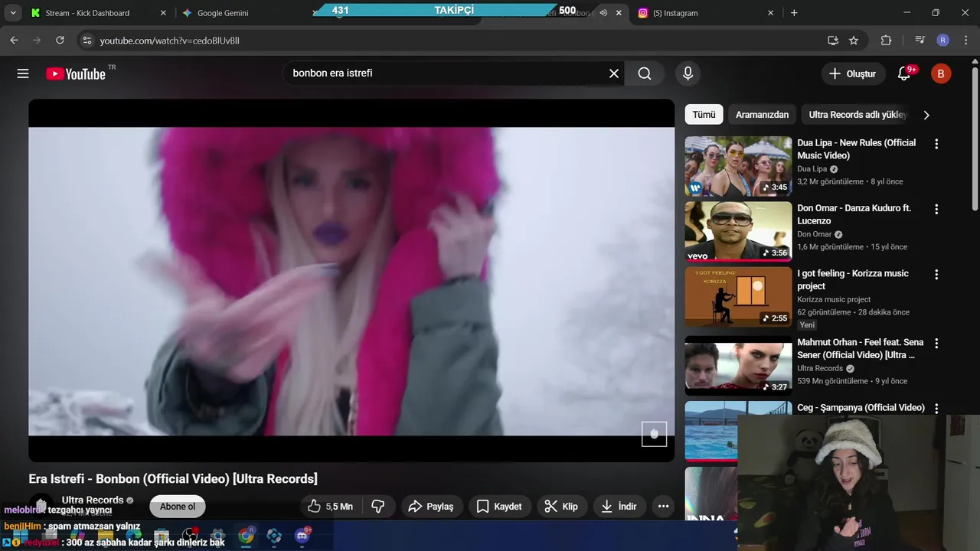Switch to the Google Gemini tab
This screenshot has width=980, height=551.
point(245,13)
